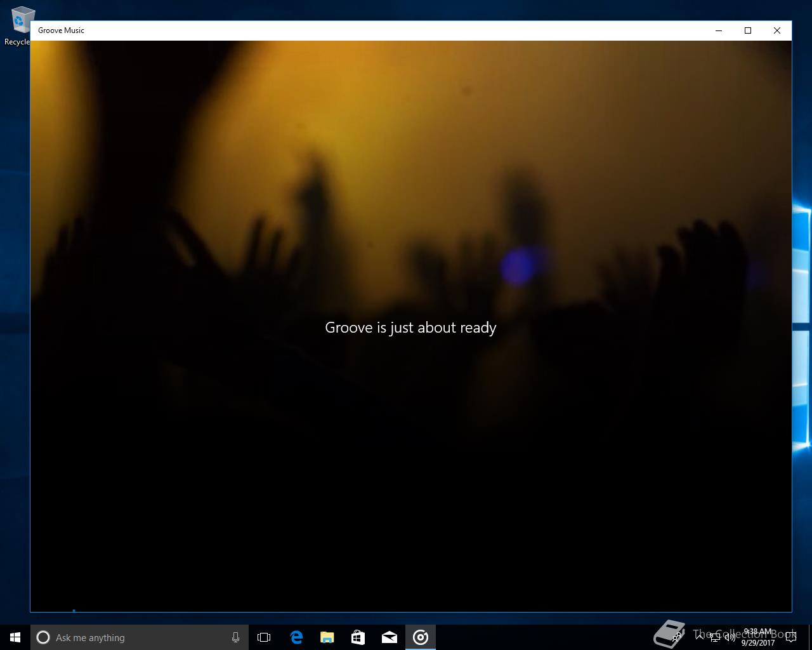This screenshot has height=650, width=812.
Task: Expand the hidden tray icons chevron
Action: point(700,637)
